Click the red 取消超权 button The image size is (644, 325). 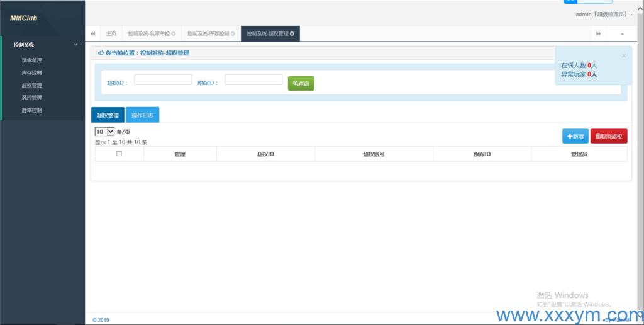point(608,136)
